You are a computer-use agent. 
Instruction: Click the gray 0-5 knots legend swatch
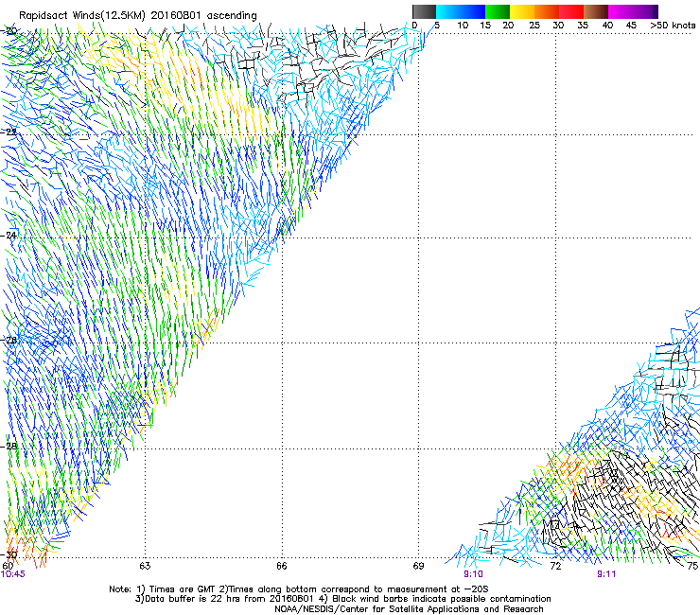pyautogui.click(x=424, y=11)
